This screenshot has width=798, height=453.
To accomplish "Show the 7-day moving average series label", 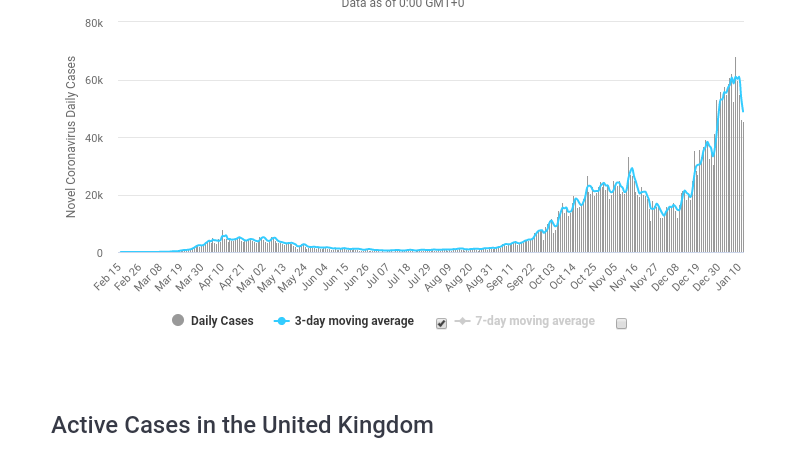I will (x=534, y=321).
